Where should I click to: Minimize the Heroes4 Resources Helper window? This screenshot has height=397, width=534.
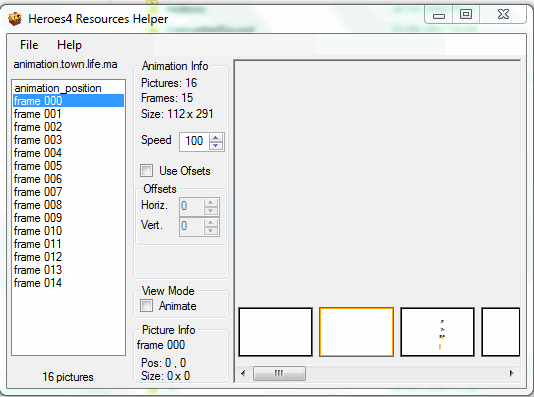click(439, 15)
